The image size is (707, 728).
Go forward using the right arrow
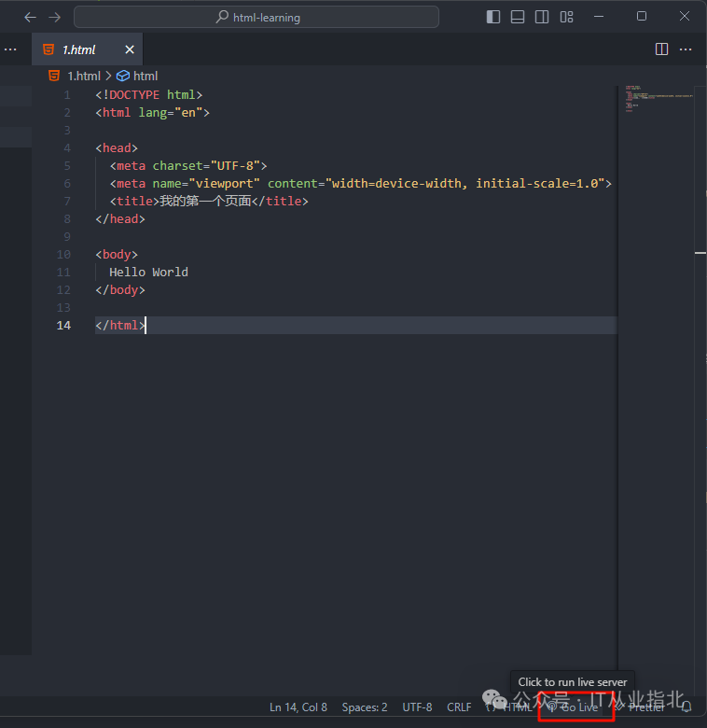click(54, 17)
